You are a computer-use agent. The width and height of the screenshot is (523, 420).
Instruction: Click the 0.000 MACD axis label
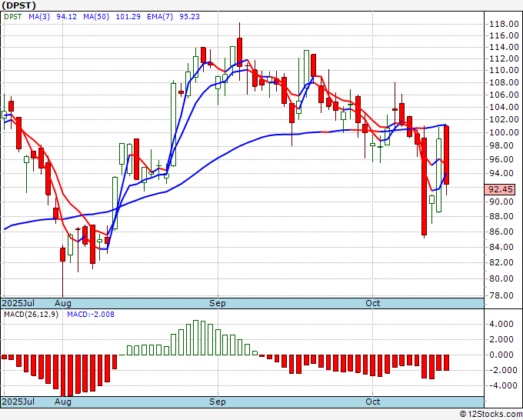tap(501, 355)
